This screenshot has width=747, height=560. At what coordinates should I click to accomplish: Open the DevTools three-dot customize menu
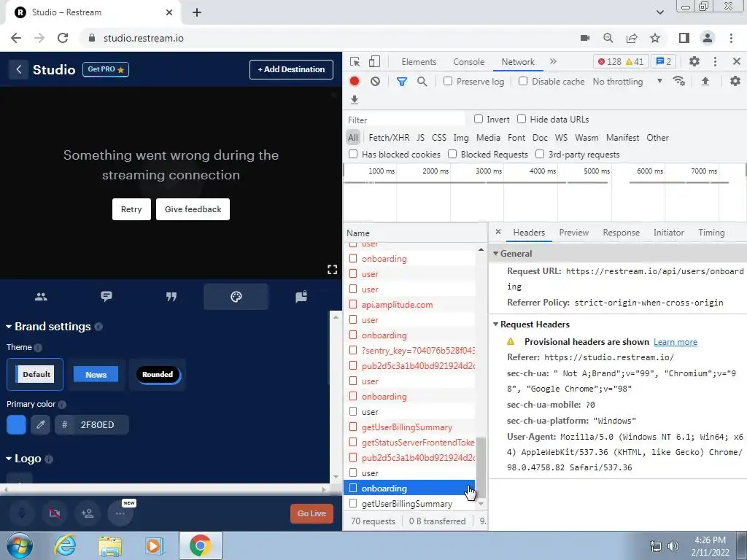[715, 61]
